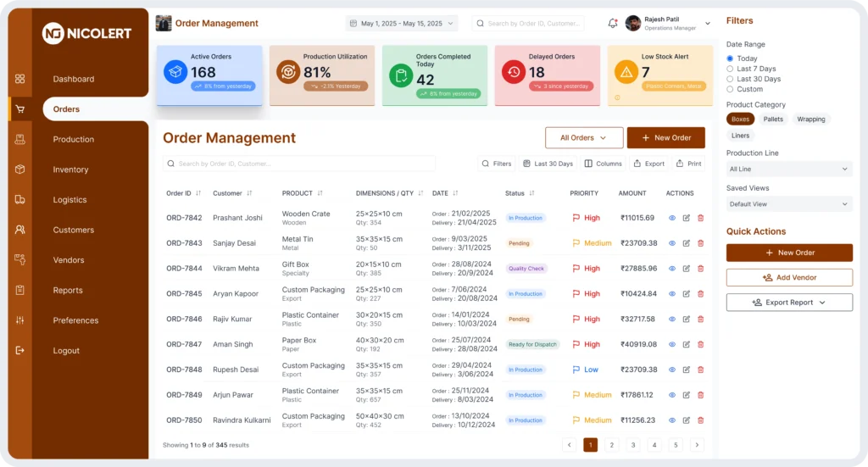The height and width of the screenshot is (467, 868).
Task: Click the Inventory box icon in the sidebar
Action: (x=19, y=170)
